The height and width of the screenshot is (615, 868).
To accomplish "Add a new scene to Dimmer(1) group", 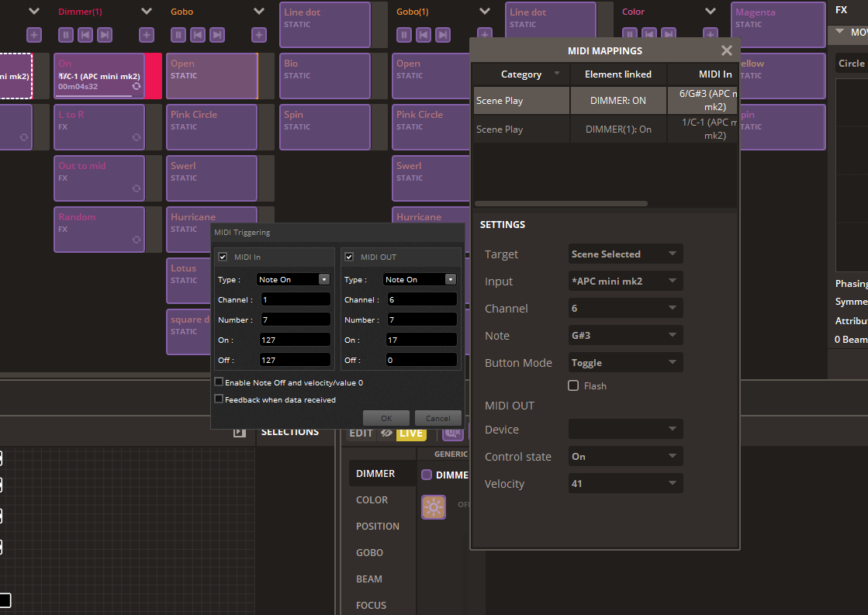I will coord(146,35).
